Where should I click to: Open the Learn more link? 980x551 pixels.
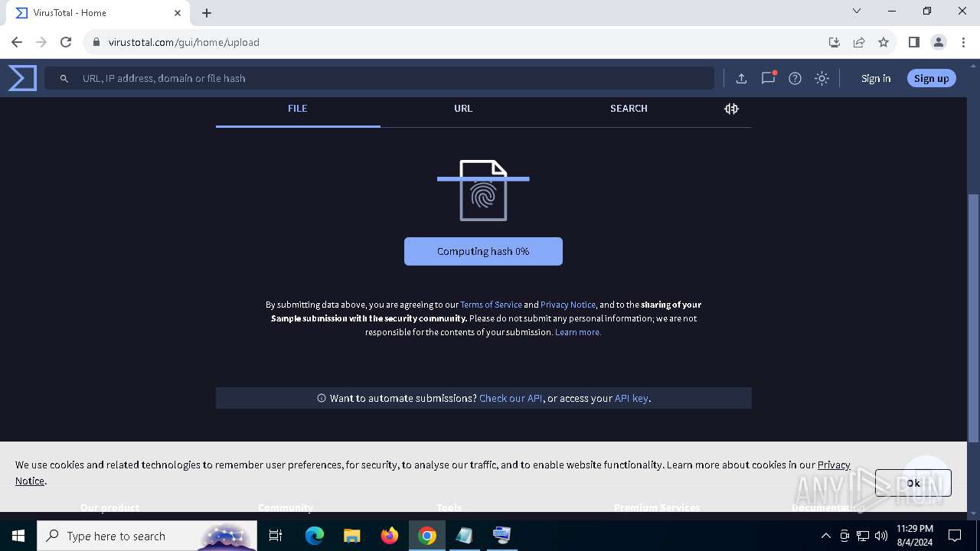[578, 332]
